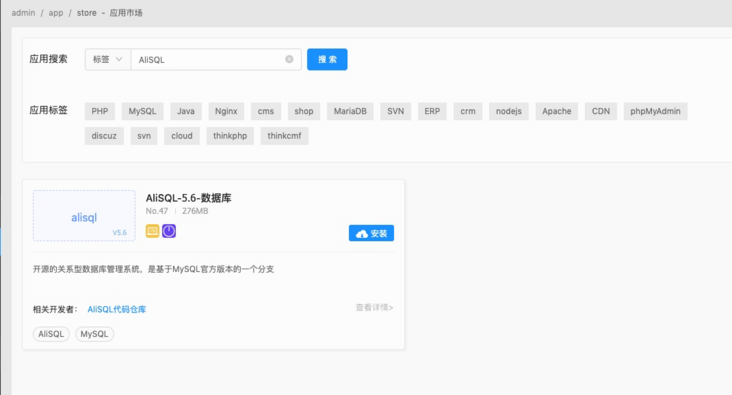Viewport: 732px width, 395px height.
Task: Choose the MariaDB tag
Action: coord(350,111)
